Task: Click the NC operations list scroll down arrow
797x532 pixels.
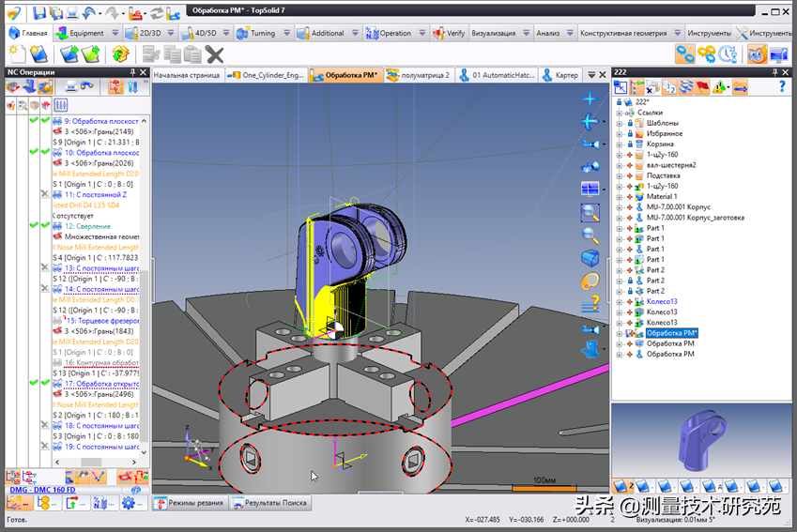Action: pyautogui.click(x=144, y=451)
